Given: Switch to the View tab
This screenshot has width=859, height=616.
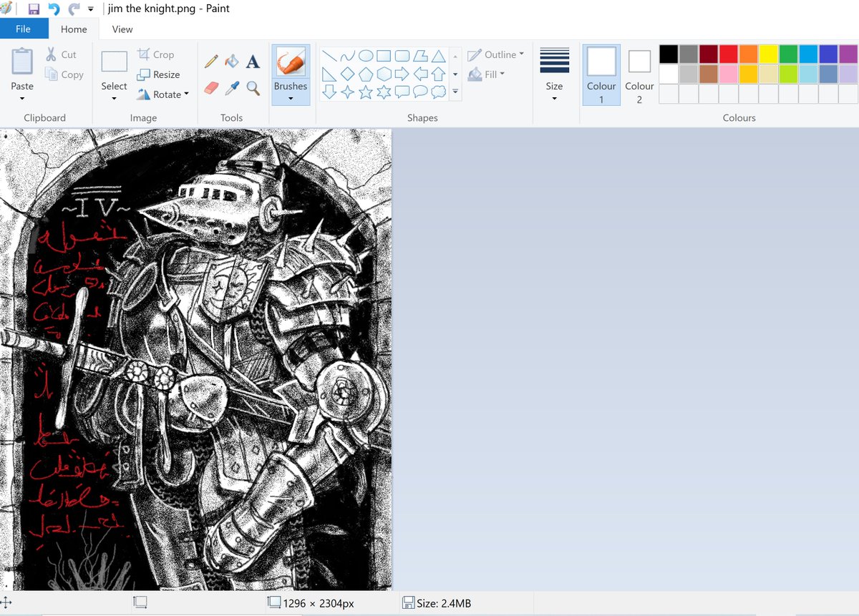Looking at the screenshot, I should [122, 29].
